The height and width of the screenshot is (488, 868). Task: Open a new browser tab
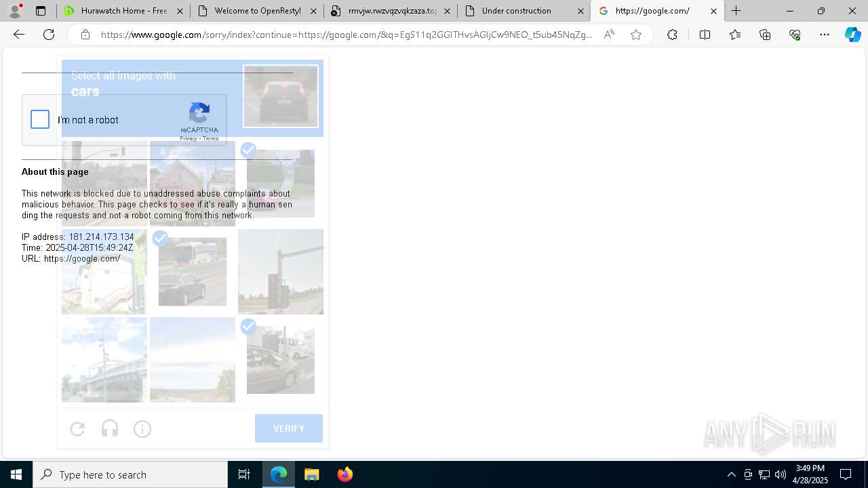pos(736,11)
